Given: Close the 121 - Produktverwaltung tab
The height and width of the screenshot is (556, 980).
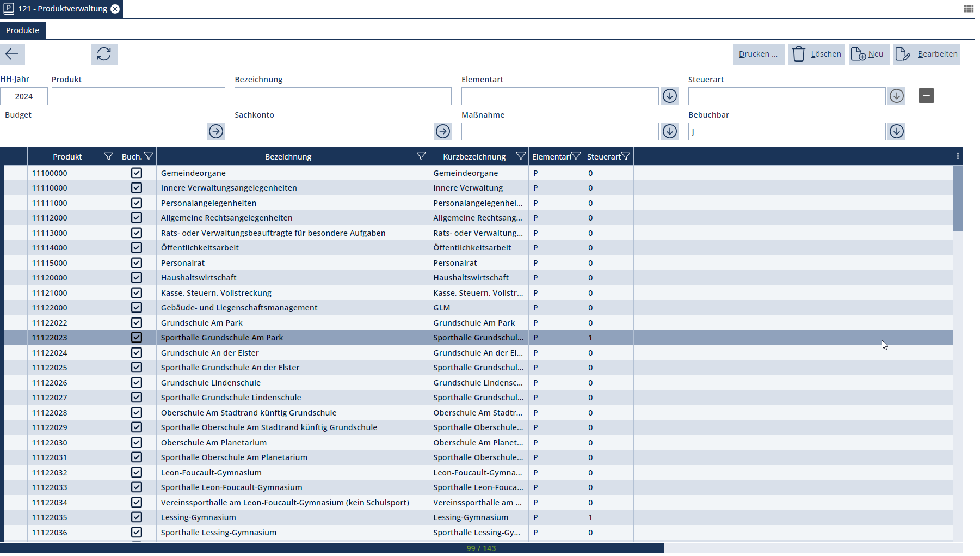Looking at the screenshot, I should (x=115, y=9).
